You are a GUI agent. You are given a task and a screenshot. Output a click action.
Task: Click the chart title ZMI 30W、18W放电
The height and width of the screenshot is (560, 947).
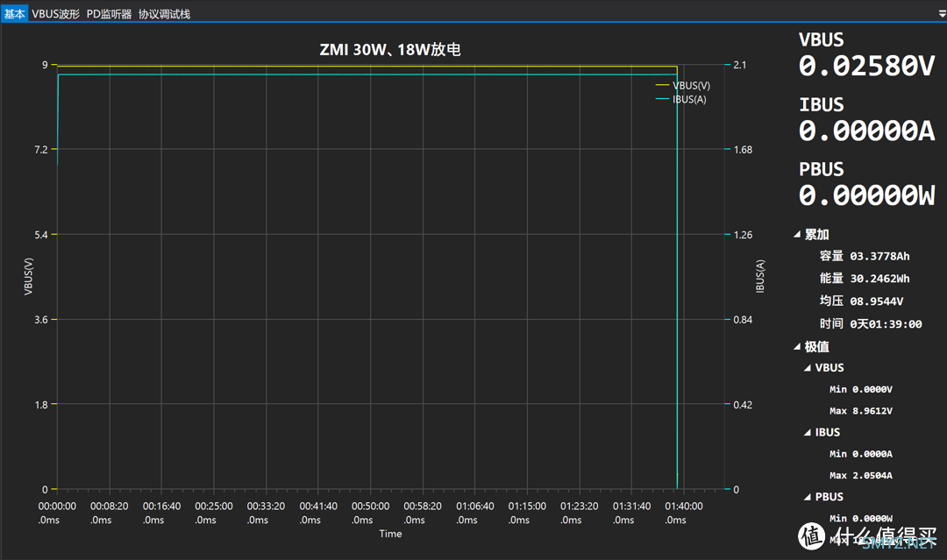(390, 49)
